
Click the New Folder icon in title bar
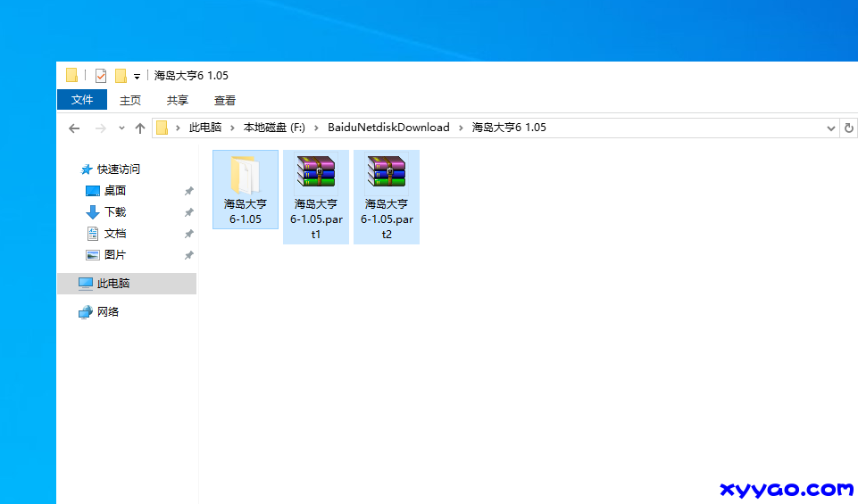pos(121,76)
